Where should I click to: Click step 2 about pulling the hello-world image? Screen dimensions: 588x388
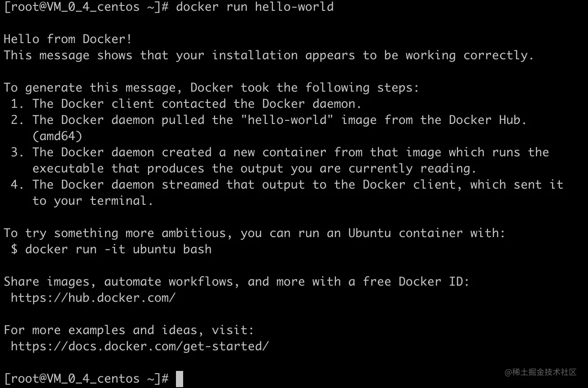[x=268, y=120]
